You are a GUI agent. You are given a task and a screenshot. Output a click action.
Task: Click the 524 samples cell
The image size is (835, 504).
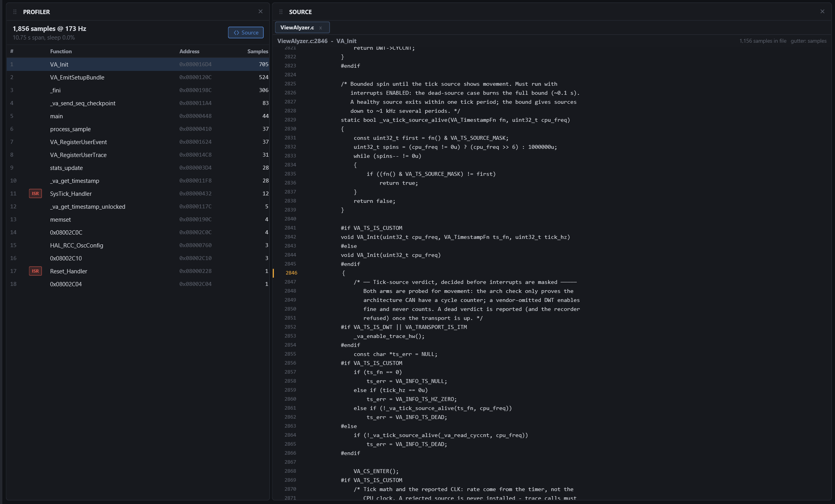264,77
